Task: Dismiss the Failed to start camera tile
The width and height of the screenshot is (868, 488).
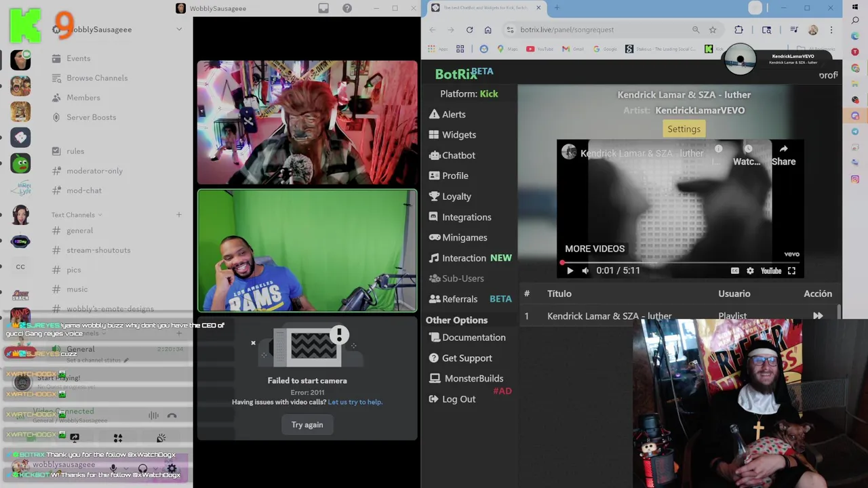Action: [x=253, y=343]
